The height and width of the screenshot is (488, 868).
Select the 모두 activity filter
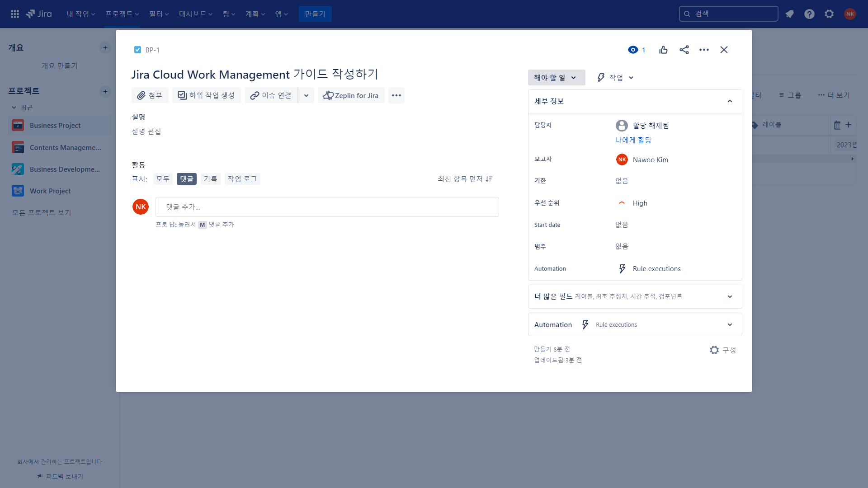(163, 179)
